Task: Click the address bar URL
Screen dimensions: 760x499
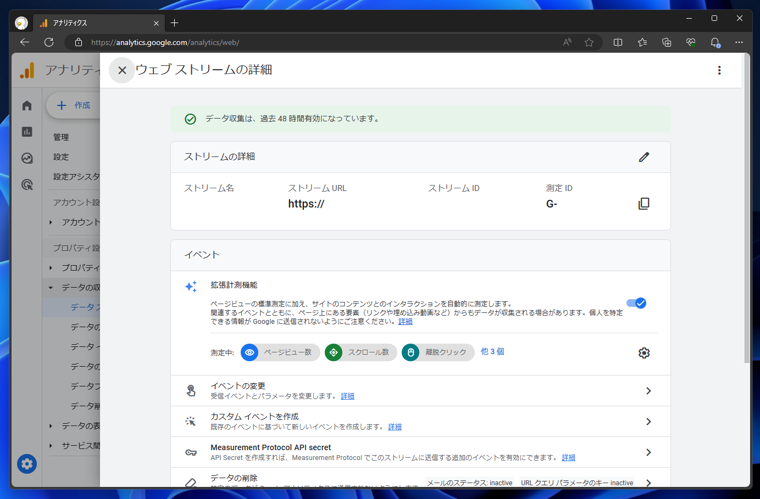Action: pos(165,43)
